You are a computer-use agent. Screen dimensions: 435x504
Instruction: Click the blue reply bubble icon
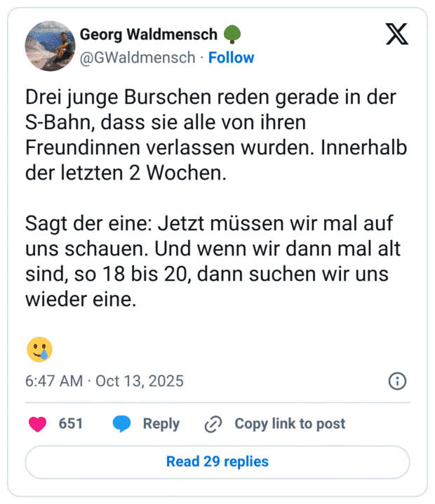(x=122, y=424)
